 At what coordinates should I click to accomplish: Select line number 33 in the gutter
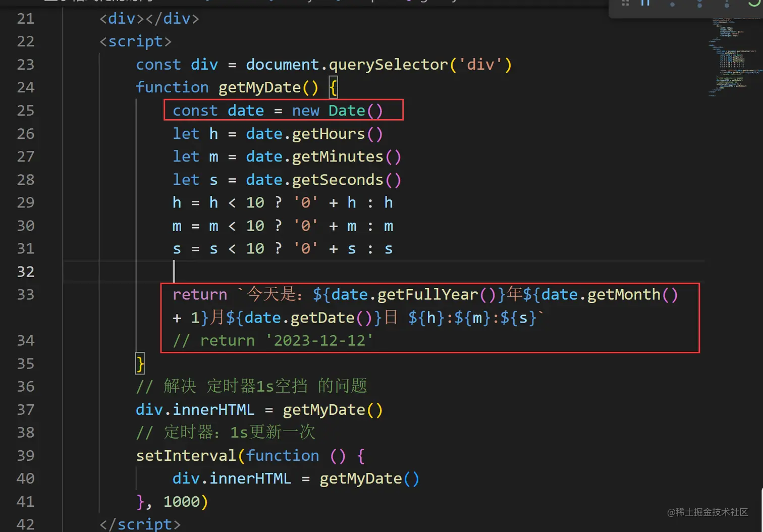tap(26, 294)
